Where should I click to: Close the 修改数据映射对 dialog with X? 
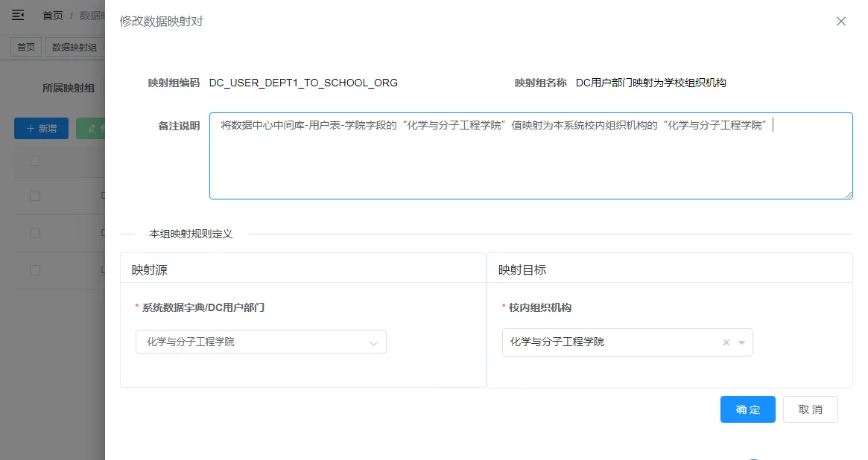pos(841,21)
